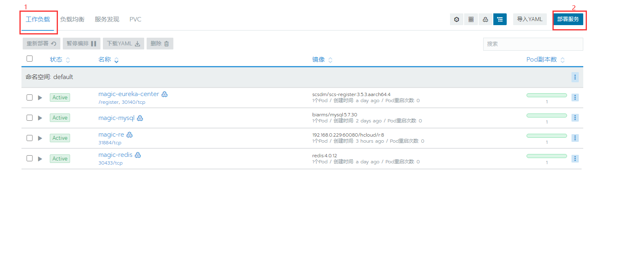
Task: Open actions menu for magic-mysql
Action: pyautogui.click(x=575, y=118)
